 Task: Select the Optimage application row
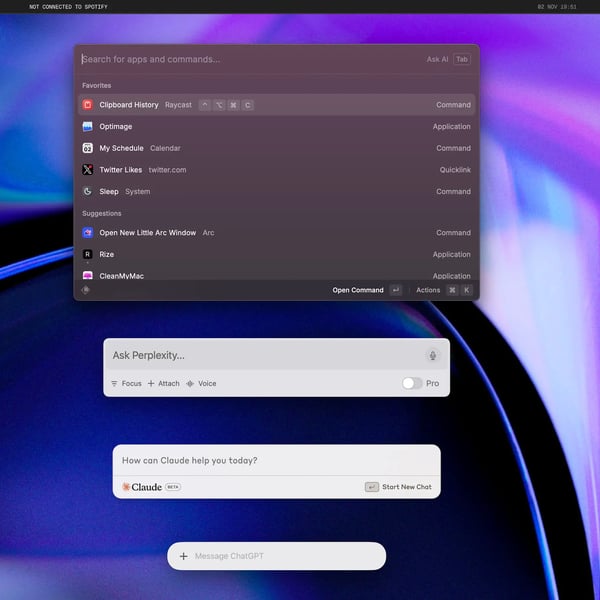click(x=277, y=127)
